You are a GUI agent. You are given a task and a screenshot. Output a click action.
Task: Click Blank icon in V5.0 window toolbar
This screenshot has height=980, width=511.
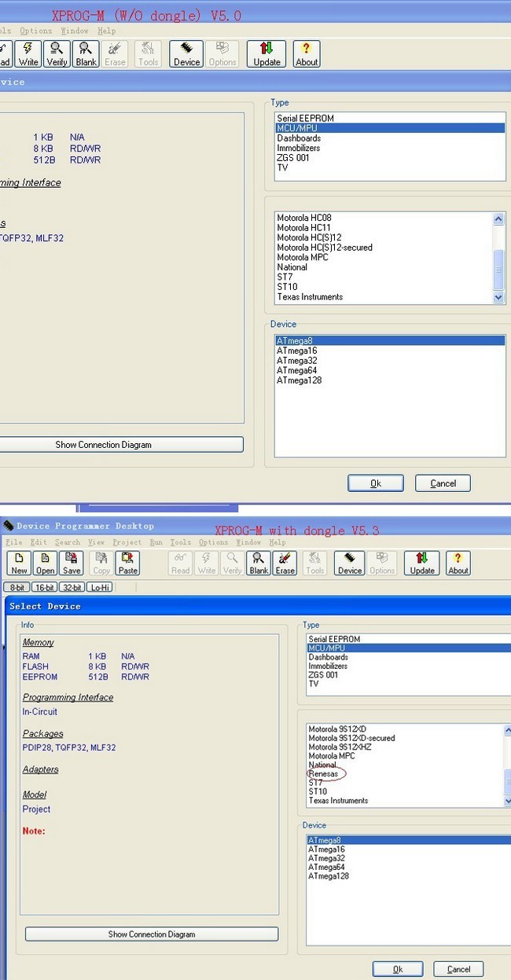click(86, 54)
